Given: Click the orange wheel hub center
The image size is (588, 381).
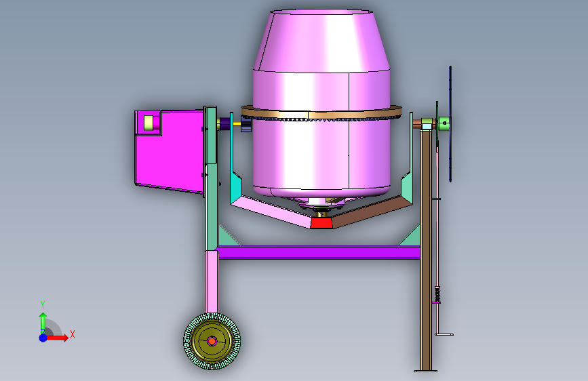Looking at the screenshot, I should click(x=212, y=341).
